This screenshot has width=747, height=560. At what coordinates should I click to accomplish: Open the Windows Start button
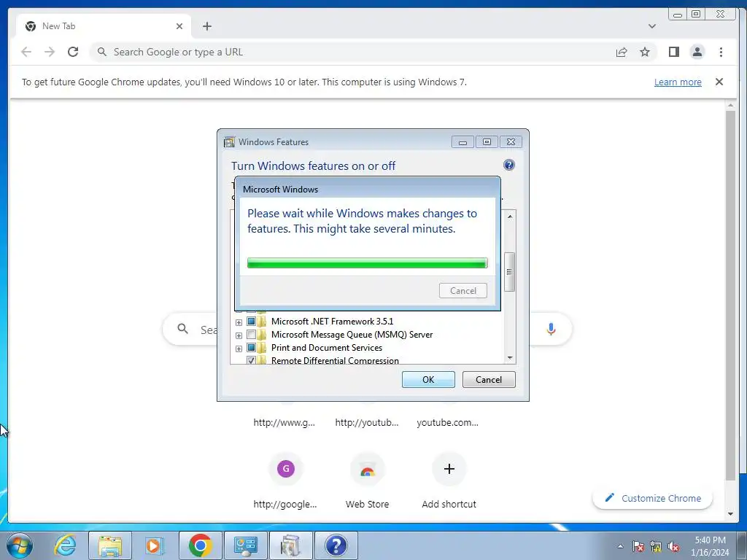[19, 545]
